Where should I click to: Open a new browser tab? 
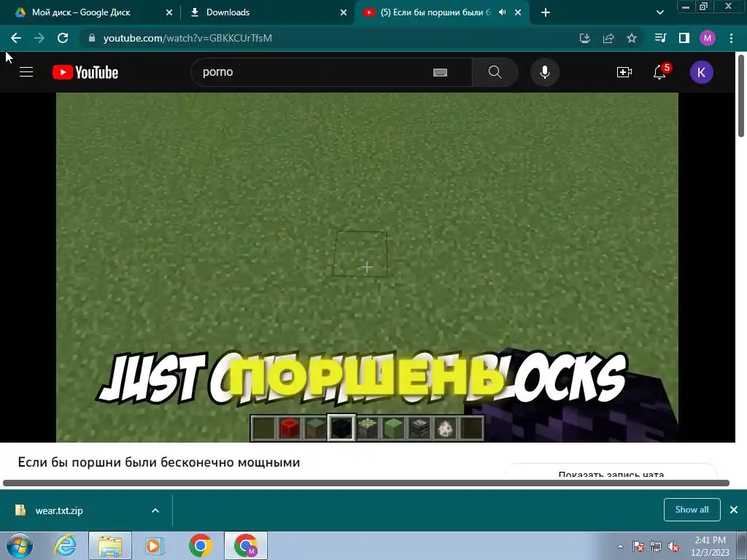pyautogui.click(x=546, y=12)
